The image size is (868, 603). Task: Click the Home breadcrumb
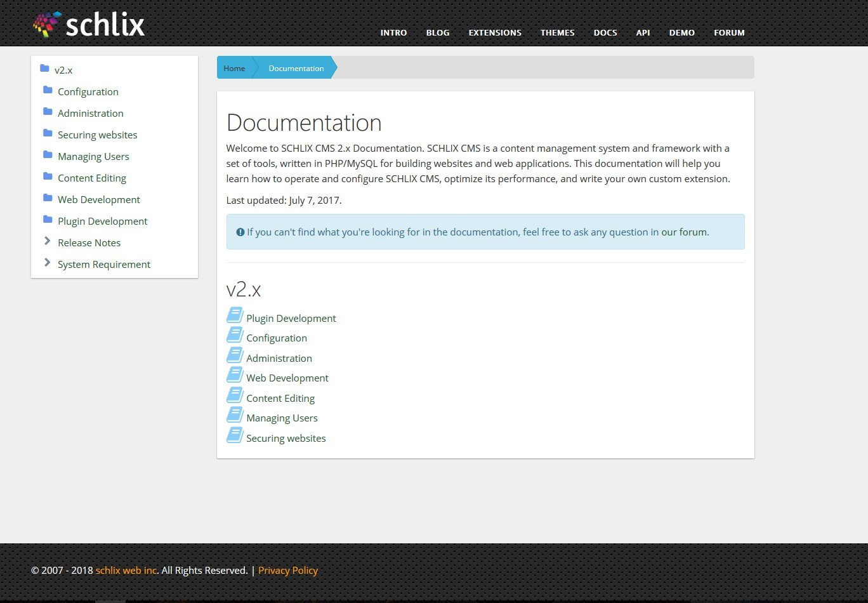click(234, 68)
